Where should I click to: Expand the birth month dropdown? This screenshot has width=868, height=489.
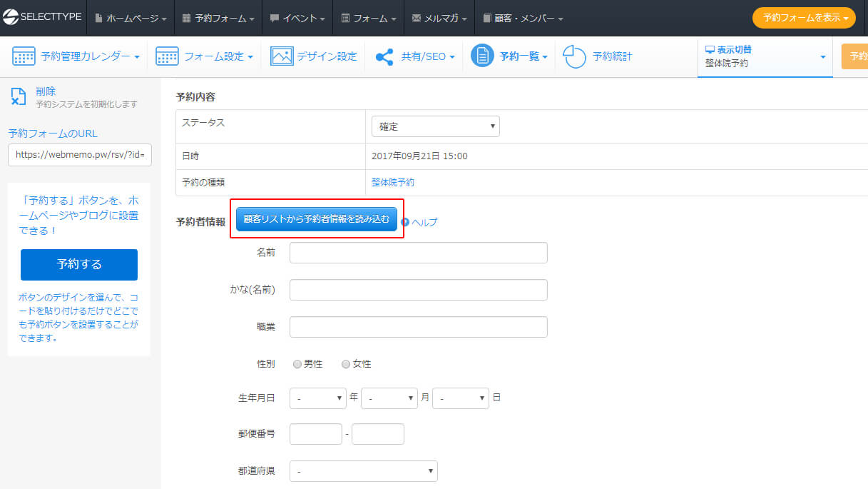[x=389, y=398]
